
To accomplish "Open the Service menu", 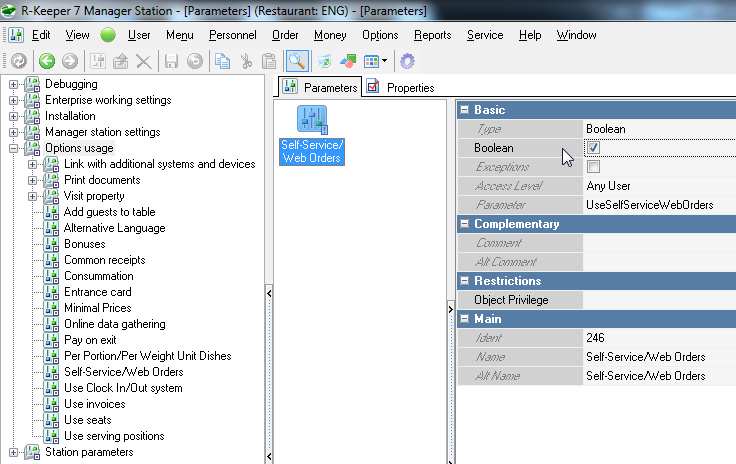I will [x=485, y=35].
